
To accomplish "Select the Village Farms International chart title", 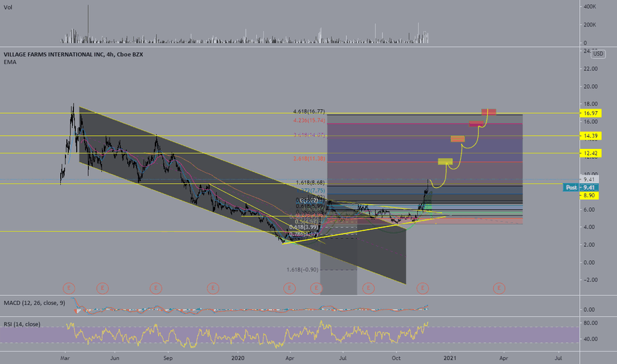I will point(73,55).
